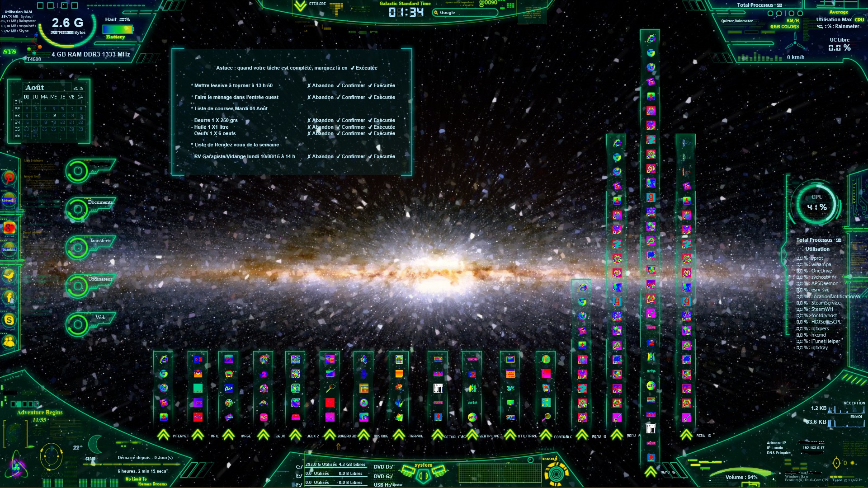The width and height of the screenshot is (868, 488).
Task: Check Confirmer for the ménage task
Action: tap(350, 97)
